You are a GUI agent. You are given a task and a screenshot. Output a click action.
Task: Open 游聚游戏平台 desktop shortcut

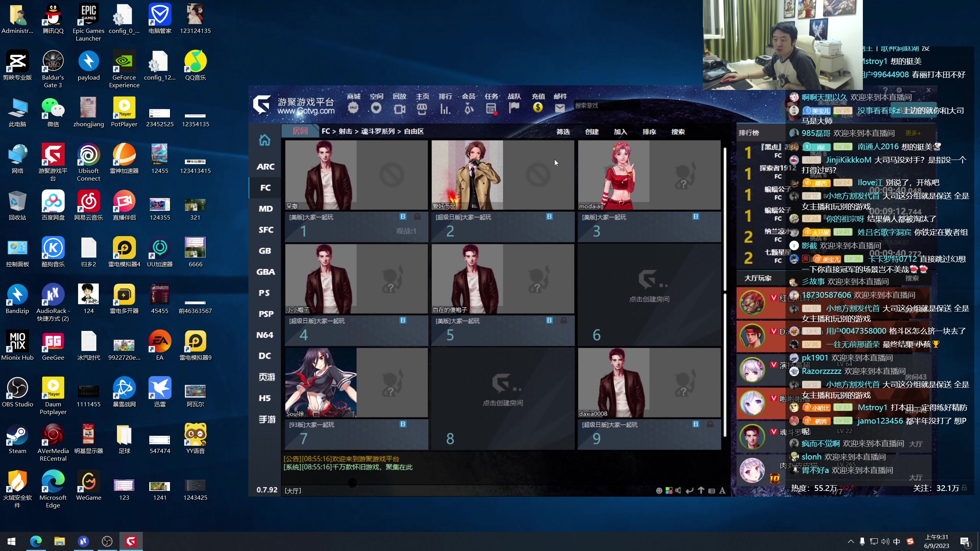click(53, 162)
